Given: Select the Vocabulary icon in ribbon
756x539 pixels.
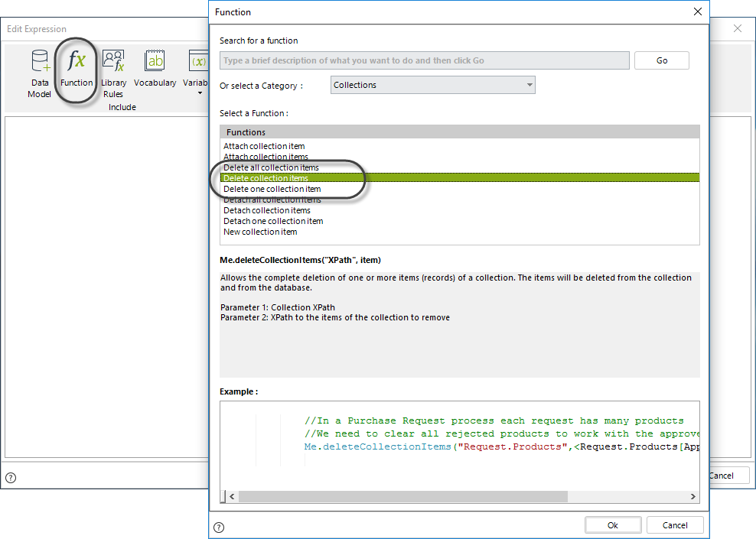Looking at the screenshot, I should point(155,61).
